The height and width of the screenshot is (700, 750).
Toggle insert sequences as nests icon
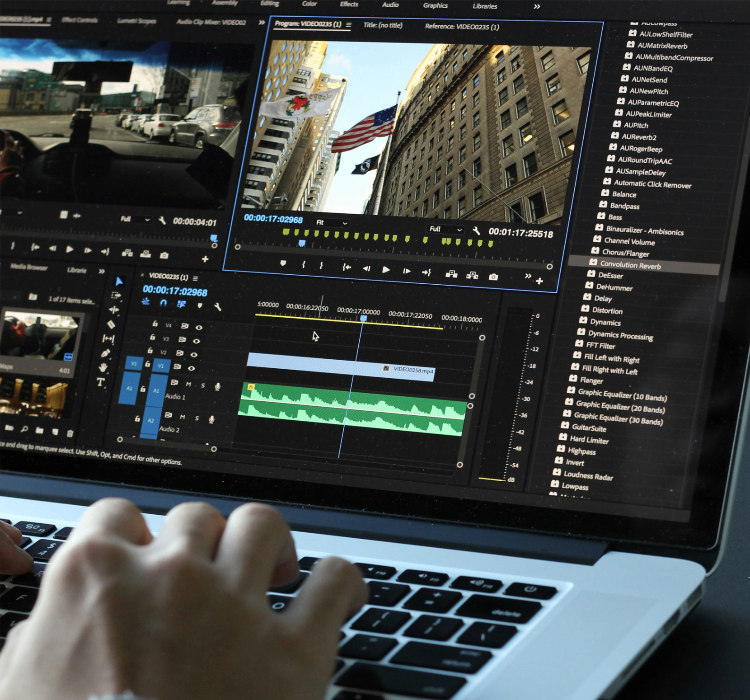145,301
